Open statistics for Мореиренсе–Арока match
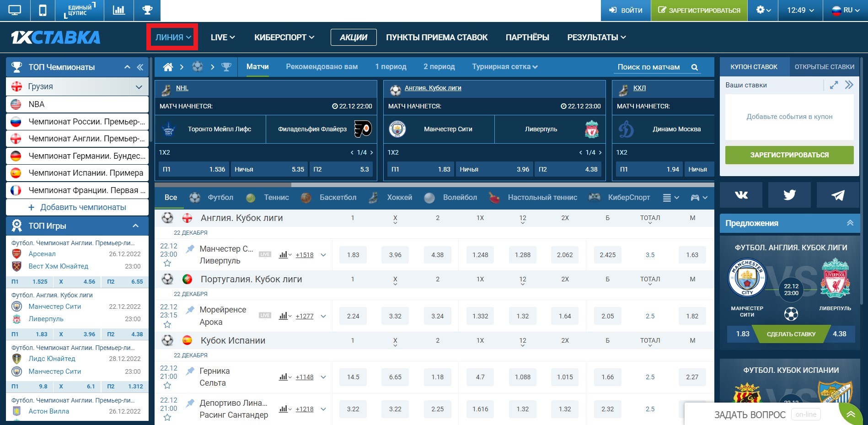Viewport: 868px width, 425px height. pos(285,316)
